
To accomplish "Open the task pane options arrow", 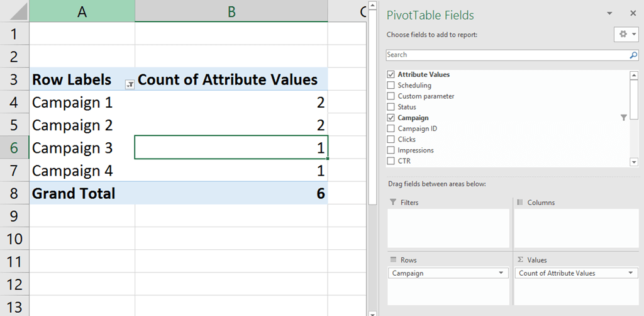I will pyautogui.click(x=609, y=13).
